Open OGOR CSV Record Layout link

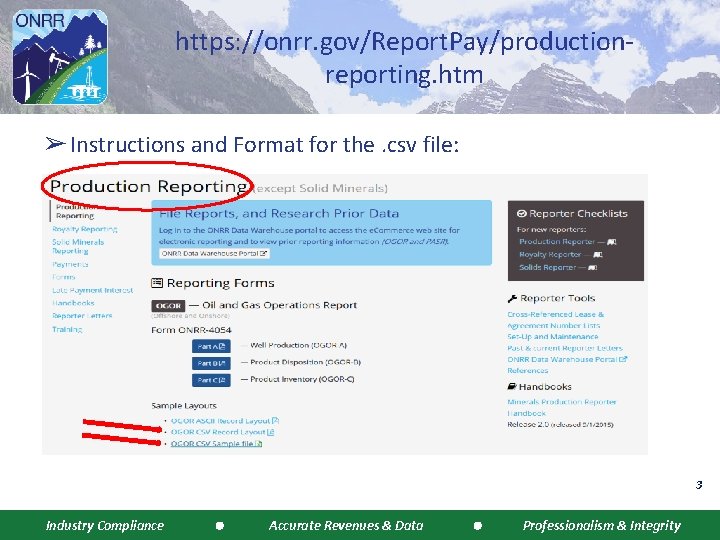point(222,432)
